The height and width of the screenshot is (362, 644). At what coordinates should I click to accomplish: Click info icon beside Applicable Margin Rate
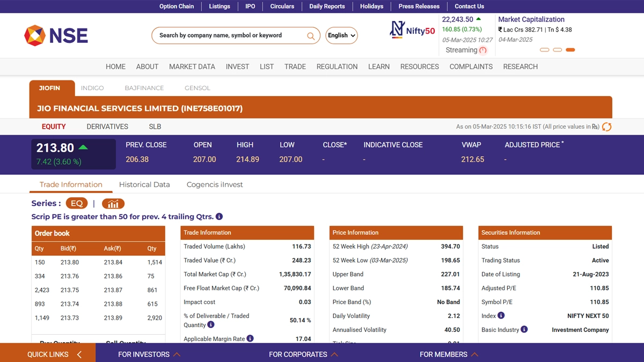250,338
